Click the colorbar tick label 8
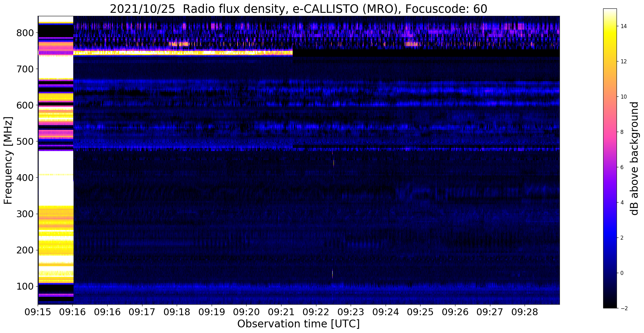 622,132
